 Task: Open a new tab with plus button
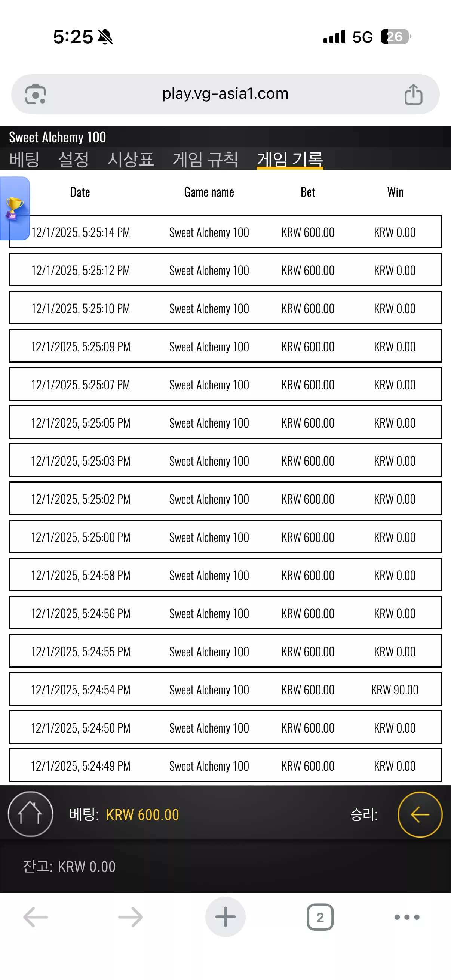pyautogui.click(x=225, y=917)
